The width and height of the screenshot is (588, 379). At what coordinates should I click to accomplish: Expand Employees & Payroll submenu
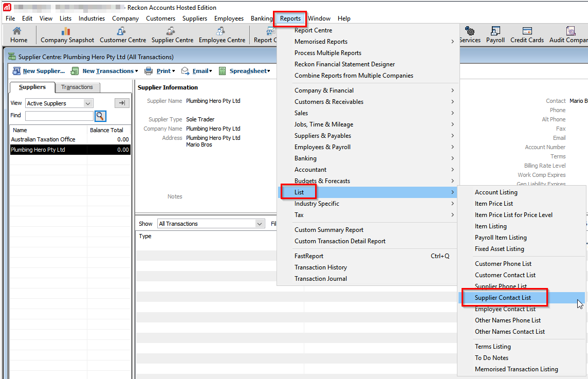(x=368, y=147)
